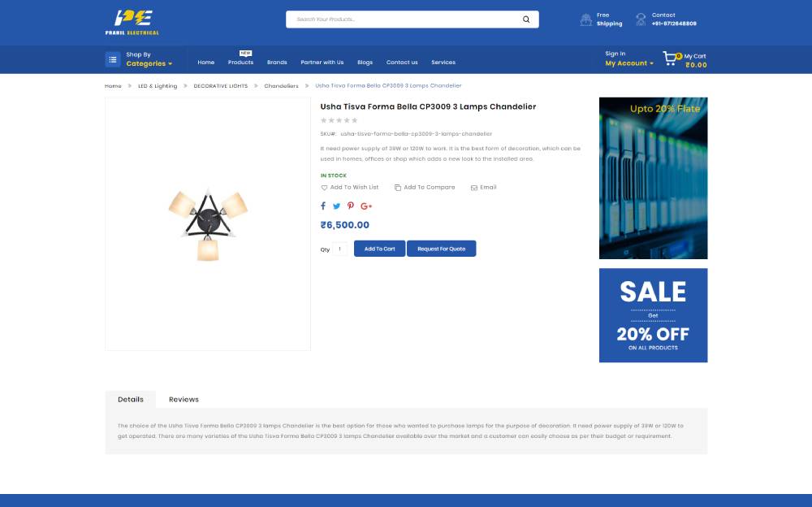Click the IN STOCK label
The width and height of the screenshot is (812, 507).
pos(334,175)
